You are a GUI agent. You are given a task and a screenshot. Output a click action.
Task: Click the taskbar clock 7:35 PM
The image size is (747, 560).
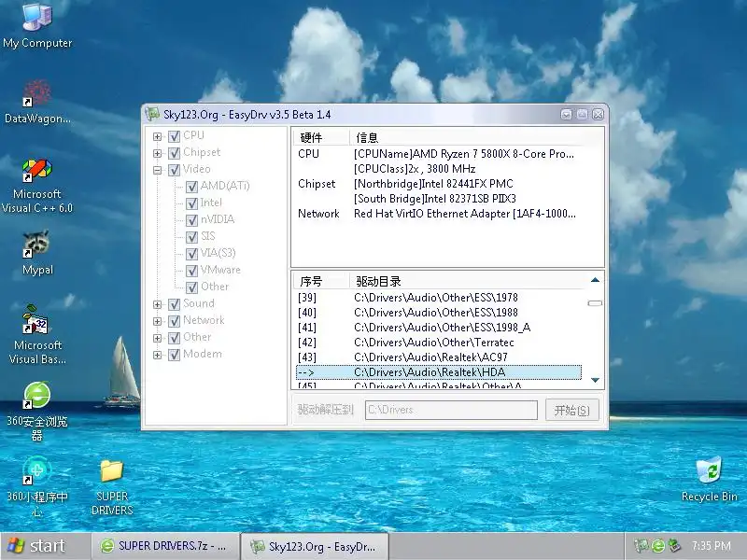click(x=712, y=546)
